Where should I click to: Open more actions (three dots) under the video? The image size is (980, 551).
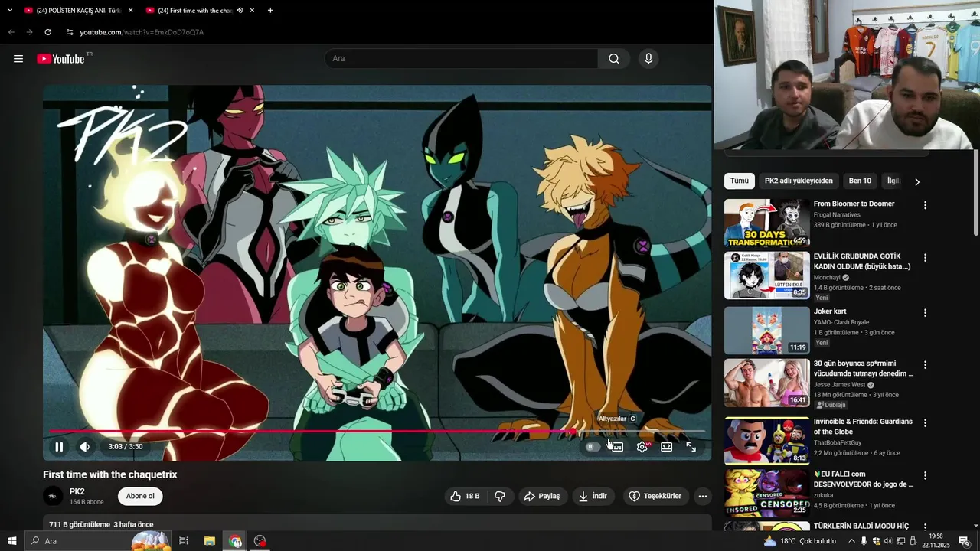pyautogui.click(x=703, y=496)
